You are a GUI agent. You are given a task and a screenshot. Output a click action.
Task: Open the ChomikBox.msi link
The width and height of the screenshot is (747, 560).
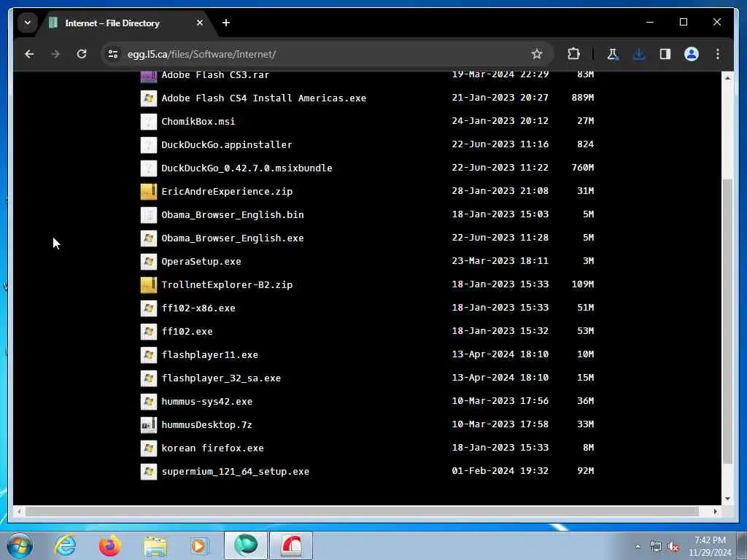[x=198, y=122]
